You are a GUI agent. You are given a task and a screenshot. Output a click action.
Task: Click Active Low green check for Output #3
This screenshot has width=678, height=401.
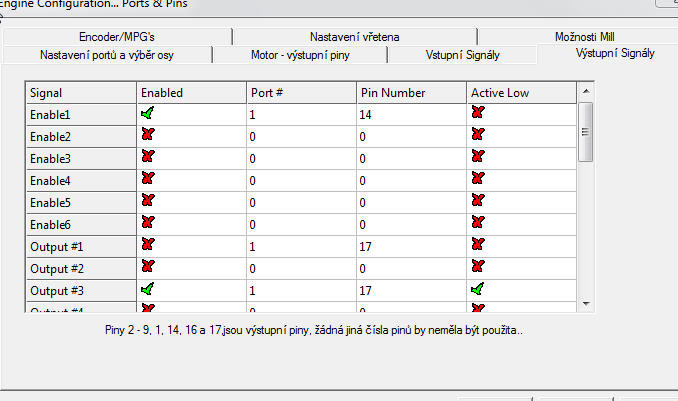click(478, 288)
